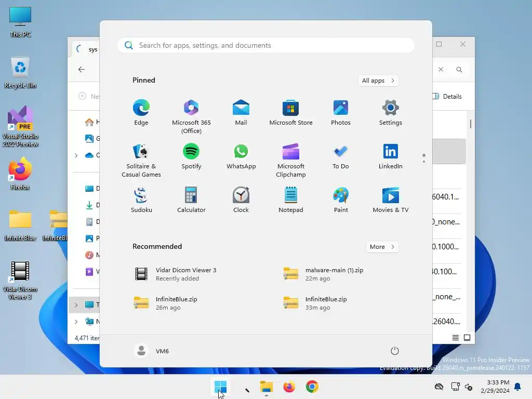Screen dimensions: 532x399
Task: Click the Windows Start button on taskbar
Action: [x=220, y=387]
